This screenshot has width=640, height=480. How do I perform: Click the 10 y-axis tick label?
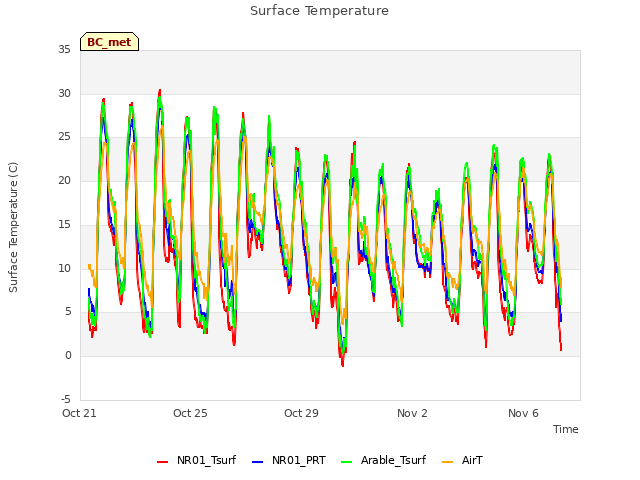tap(64, 268)
